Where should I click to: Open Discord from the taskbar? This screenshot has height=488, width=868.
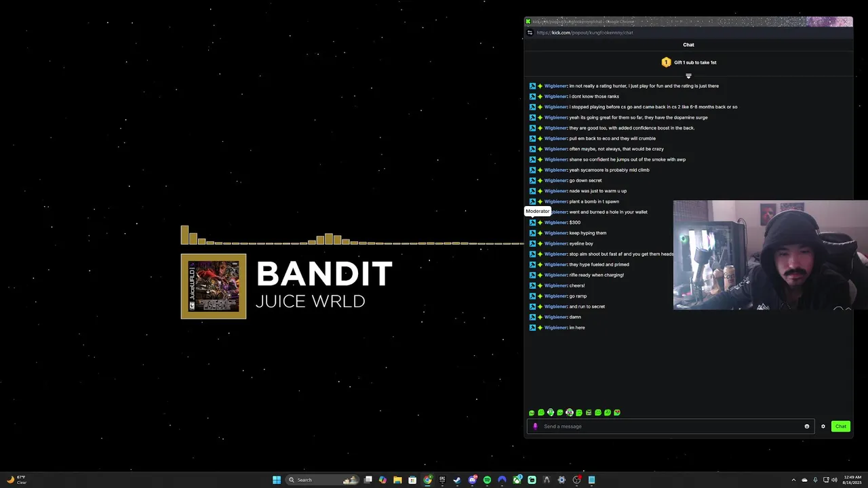473,480
